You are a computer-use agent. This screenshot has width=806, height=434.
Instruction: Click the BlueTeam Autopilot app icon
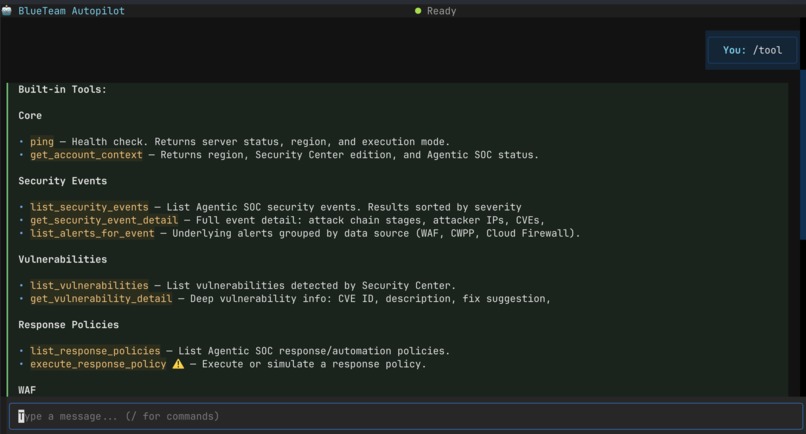click(x=7, y=11)
